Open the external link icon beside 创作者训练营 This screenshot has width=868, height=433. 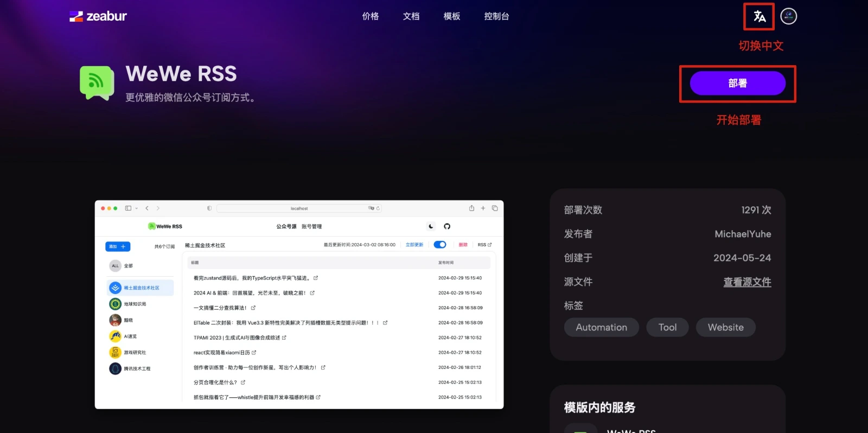[x=323, y=367]
